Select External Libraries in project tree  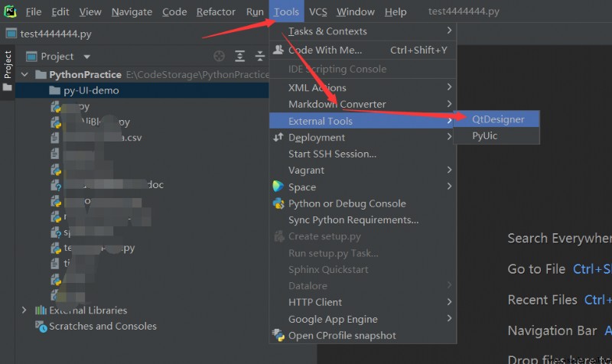88,310
